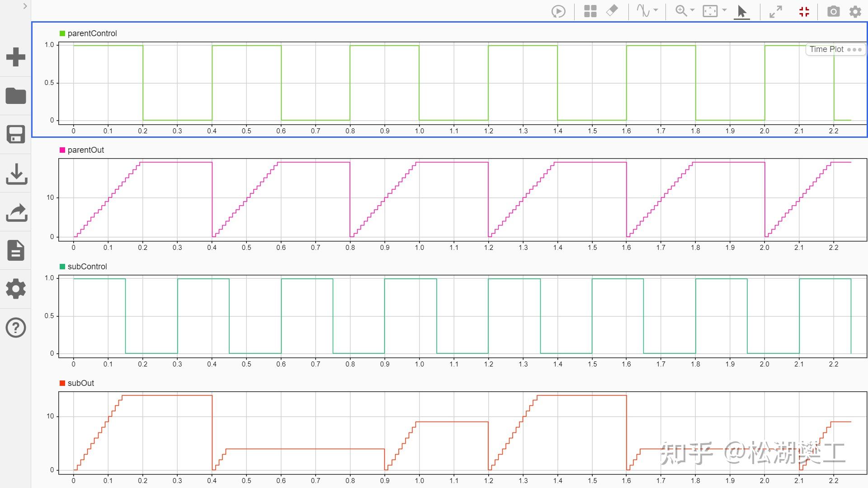868x488 pixels.
Task: Clear results with the eraser icon
Action: 612,11
